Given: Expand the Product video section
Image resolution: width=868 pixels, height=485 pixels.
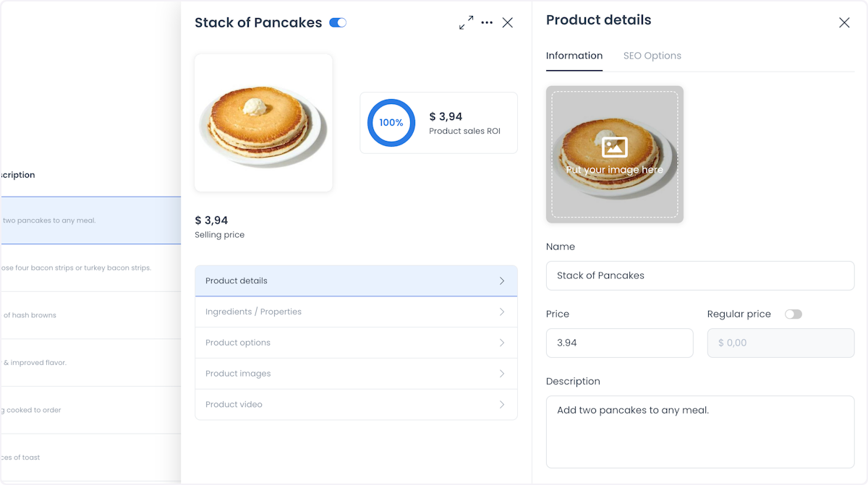Looking at the screenshot, I should click(356, 404).
